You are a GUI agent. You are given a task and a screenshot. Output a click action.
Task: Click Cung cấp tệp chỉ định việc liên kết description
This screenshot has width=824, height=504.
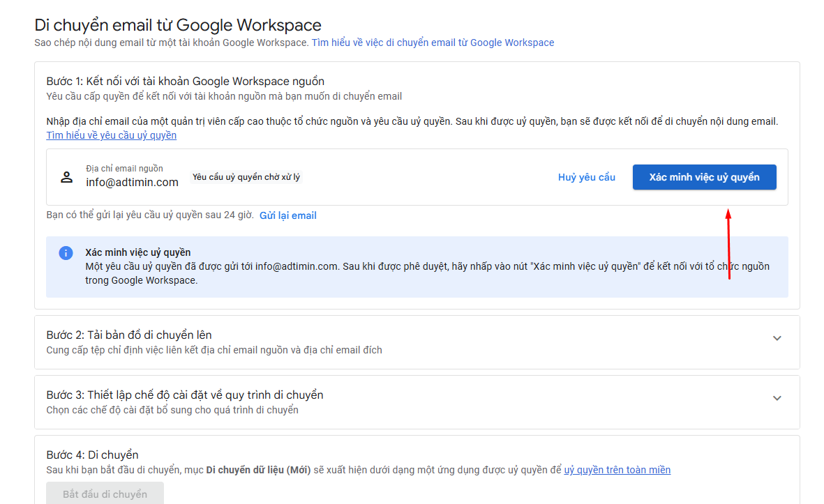tap(214, 350)
